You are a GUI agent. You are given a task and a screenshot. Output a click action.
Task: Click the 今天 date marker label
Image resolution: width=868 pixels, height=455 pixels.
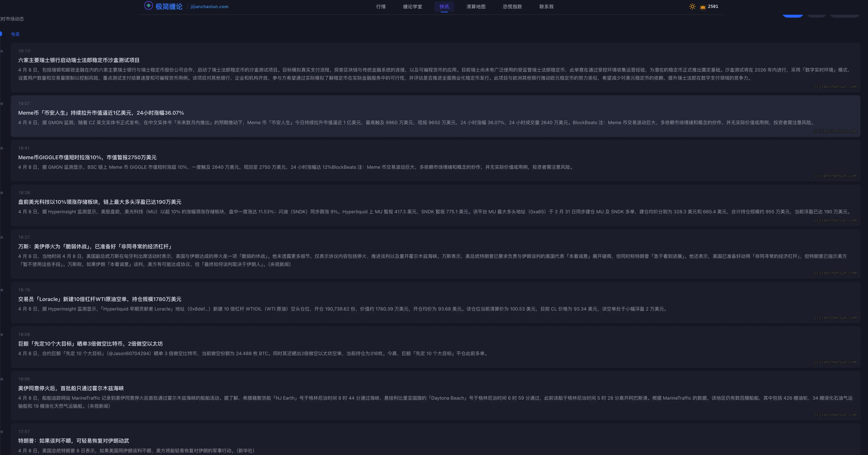click(x=15, y=34)
